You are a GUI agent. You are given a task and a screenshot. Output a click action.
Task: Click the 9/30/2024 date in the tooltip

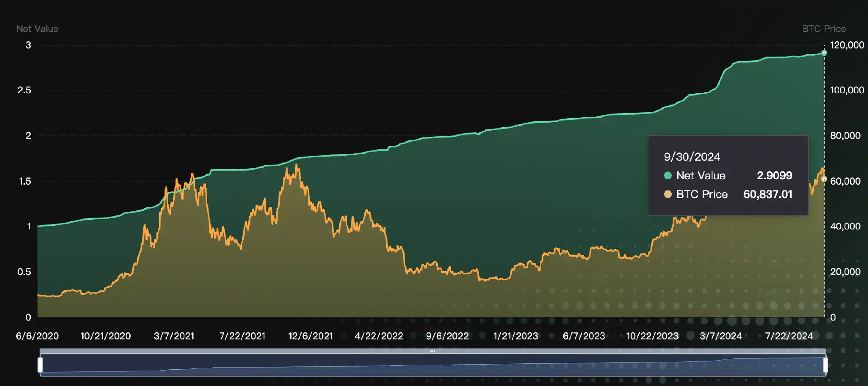coord(692,157)
